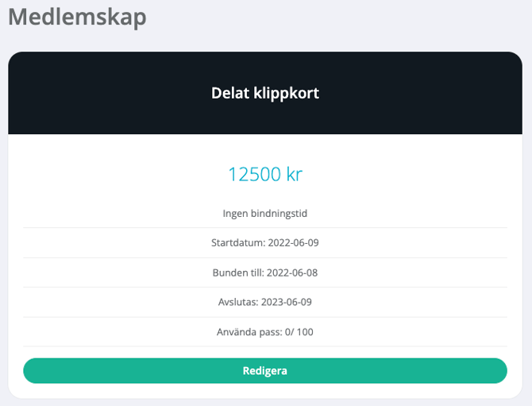Click the Startdatum label

coord(238,243)
